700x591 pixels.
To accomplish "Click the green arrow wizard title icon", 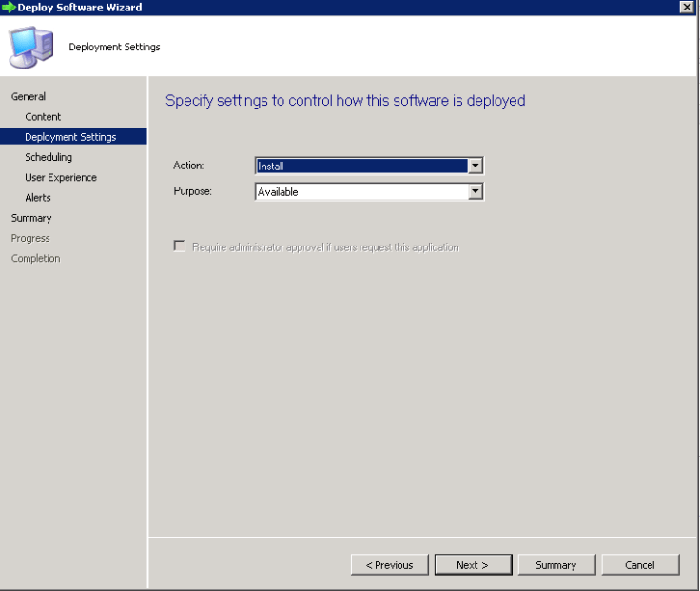I will click(9, 7).
